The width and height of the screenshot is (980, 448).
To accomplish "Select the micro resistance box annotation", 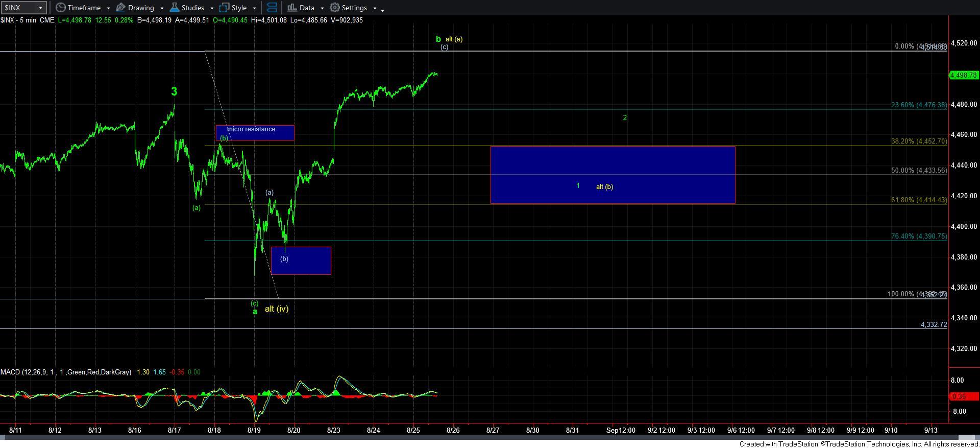I will 255,133.
